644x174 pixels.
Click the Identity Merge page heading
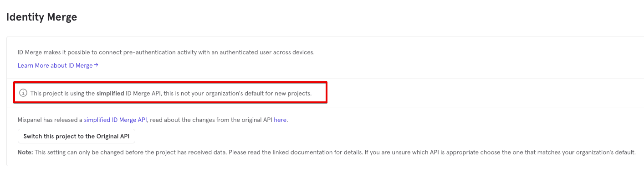pos(41,17)
